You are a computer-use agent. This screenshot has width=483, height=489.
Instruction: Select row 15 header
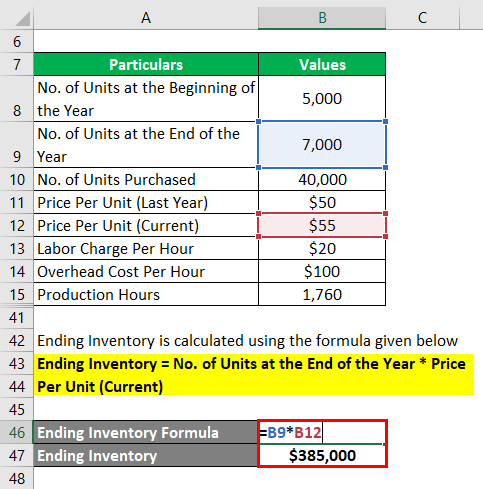coord(17,294)
